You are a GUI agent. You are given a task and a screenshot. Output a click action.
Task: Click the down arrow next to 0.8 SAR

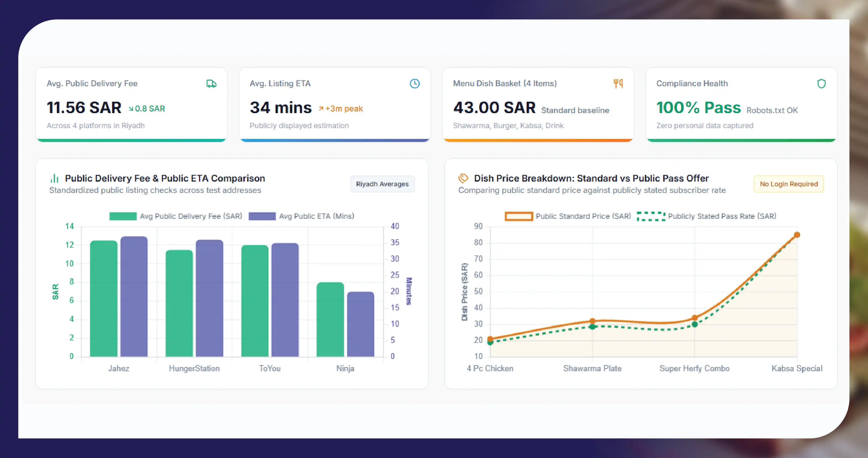pyautogui.click(x=131, y=108)
